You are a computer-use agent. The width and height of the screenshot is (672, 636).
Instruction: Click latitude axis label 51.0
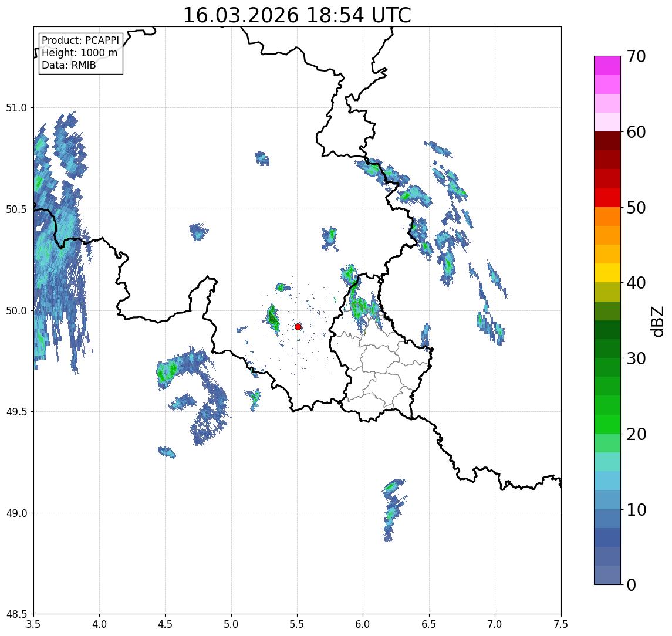16,108
